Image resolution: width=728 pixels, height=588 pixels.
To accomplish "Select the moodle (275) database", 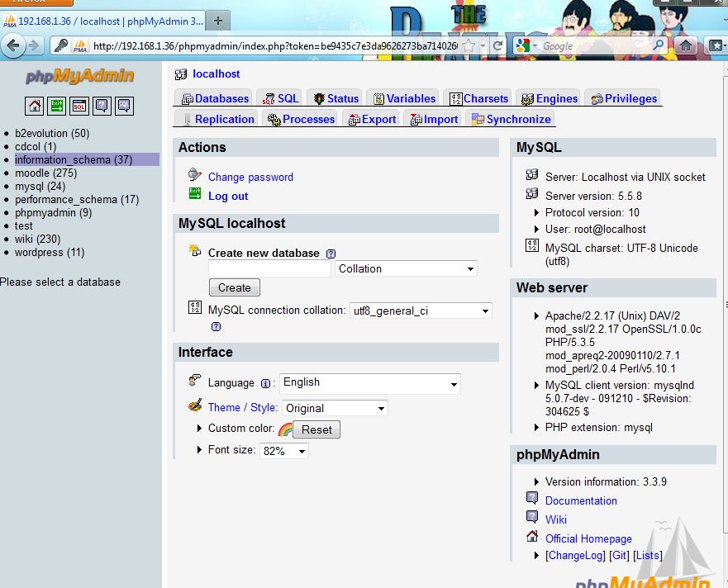I will tap(45, 173).
